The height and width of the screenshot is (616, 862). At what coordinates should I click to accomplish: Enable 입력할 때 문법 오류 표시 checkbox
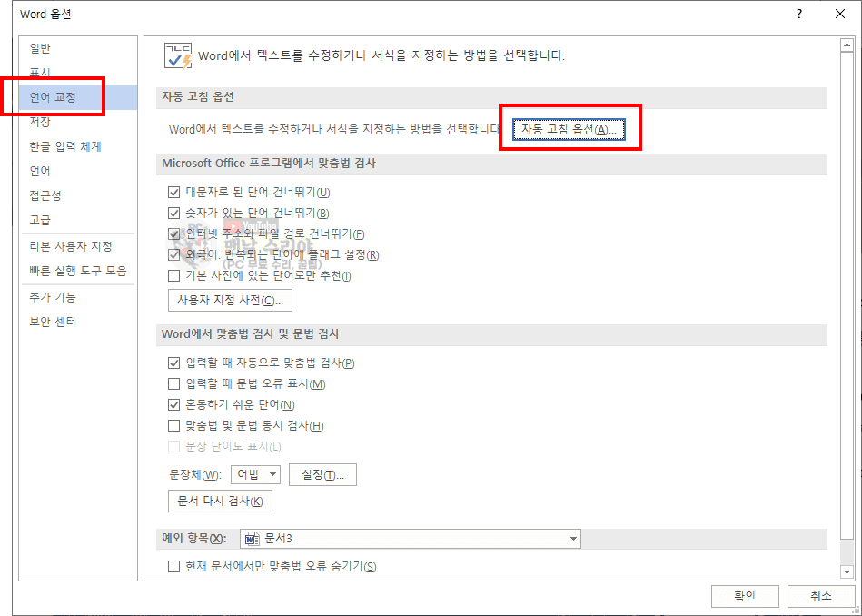coord(174,383)
